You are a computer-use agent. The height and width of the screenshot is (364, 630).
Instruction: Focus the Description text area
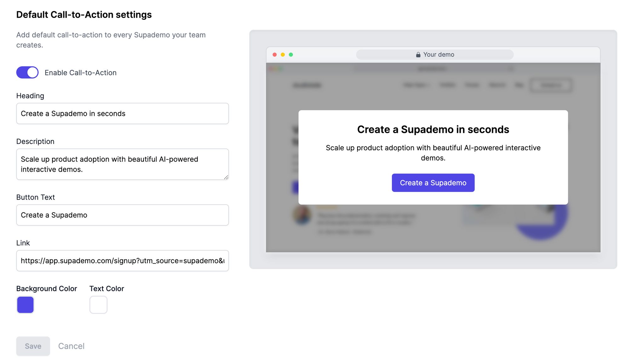[123, 164]
